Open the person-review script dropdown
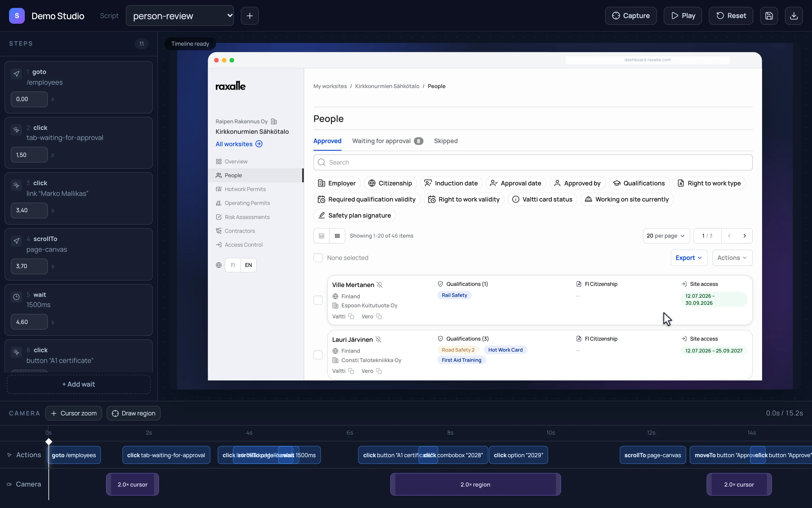Image resolution: width=812 pixels, height=508 pixels. pos(180,16)
